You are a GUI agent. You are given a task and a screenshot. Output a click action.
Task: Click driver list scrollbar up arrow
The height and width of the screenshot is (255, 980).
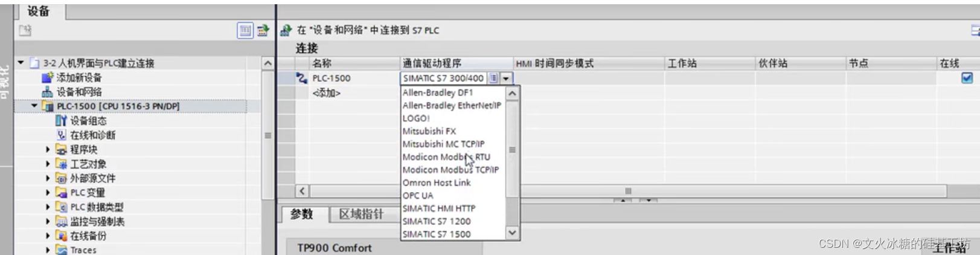coord(512,93)
